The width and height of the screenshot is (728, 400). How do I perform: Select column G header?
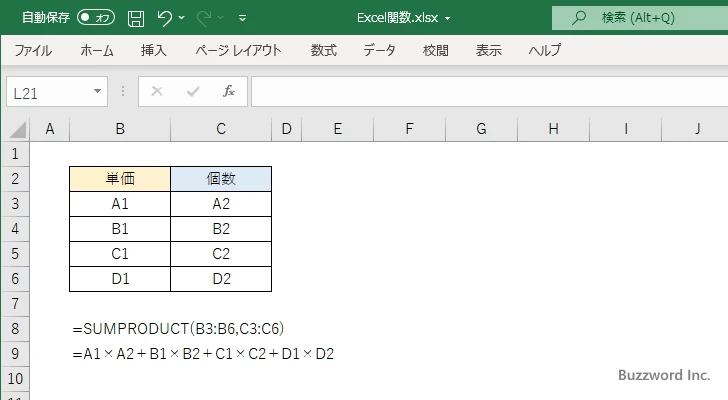click(481, 129)
